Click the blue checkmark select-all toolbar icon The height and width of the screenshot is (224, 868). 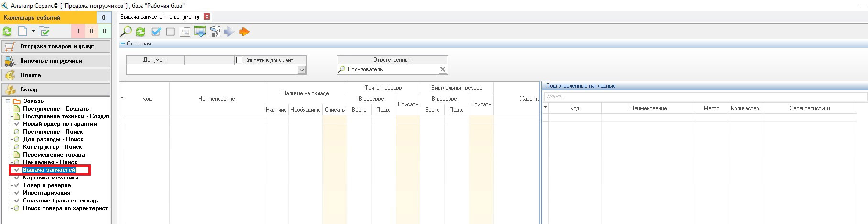155,32
